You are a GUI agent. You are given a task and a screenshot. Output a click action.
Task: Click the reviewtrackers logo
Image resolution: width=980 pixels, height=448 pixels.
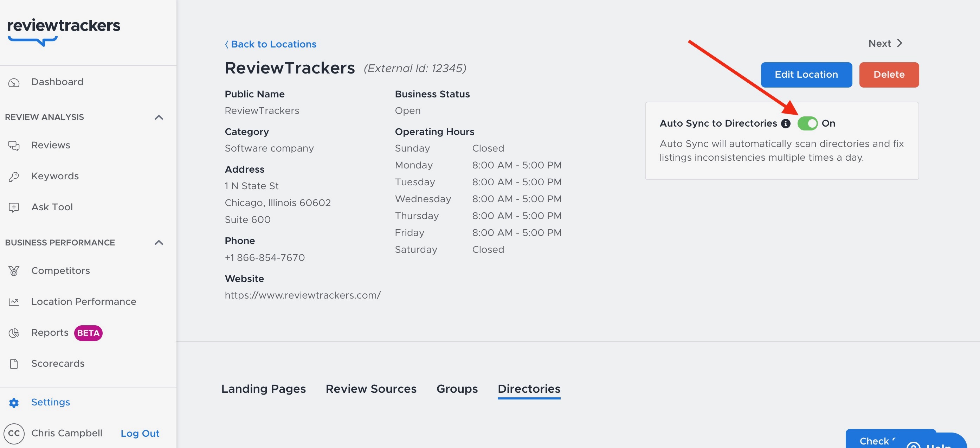[64, 32]
